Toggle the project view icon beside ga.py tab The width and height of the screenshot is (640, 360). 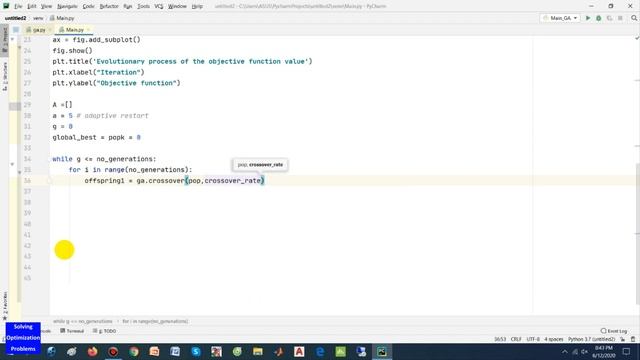coord(16,30)
